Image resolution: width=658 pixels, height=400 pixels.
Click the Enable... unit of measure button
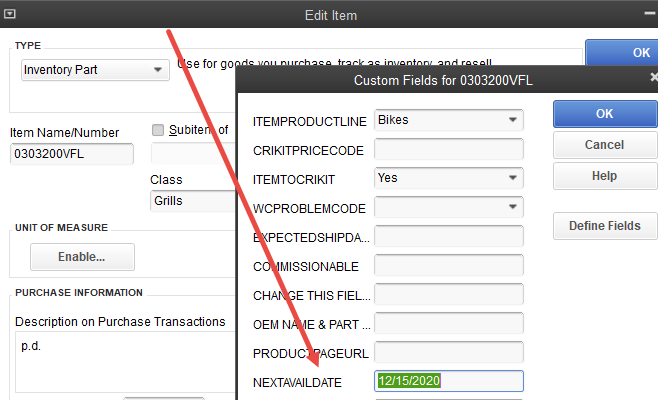[82, 257]
